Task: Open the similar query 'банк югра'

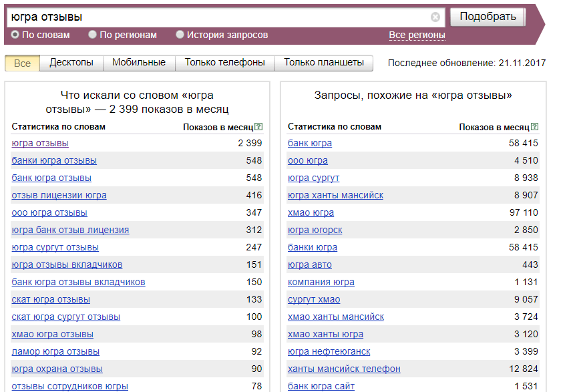Action: click(310, 144)
